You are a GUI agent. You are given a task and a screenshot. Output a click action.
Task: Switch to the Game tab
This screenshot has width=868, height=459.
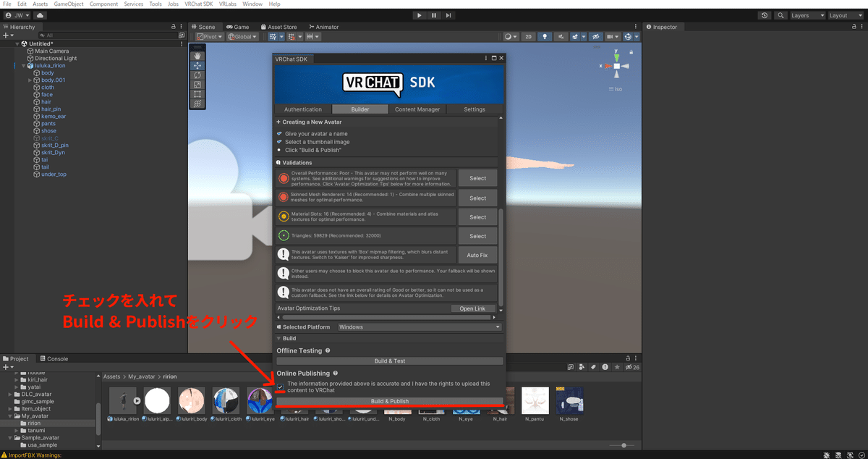point(238,27)
